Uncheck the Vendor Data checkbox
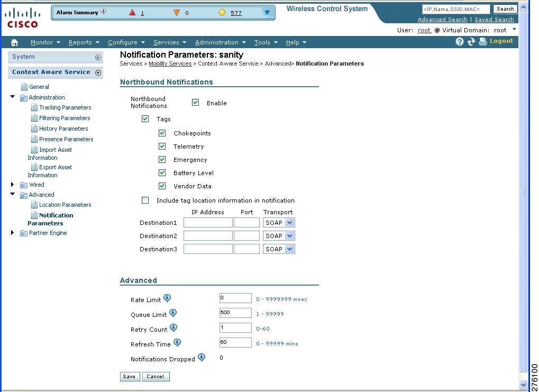Viewport: 539px width, 392px height. (162, 186)
